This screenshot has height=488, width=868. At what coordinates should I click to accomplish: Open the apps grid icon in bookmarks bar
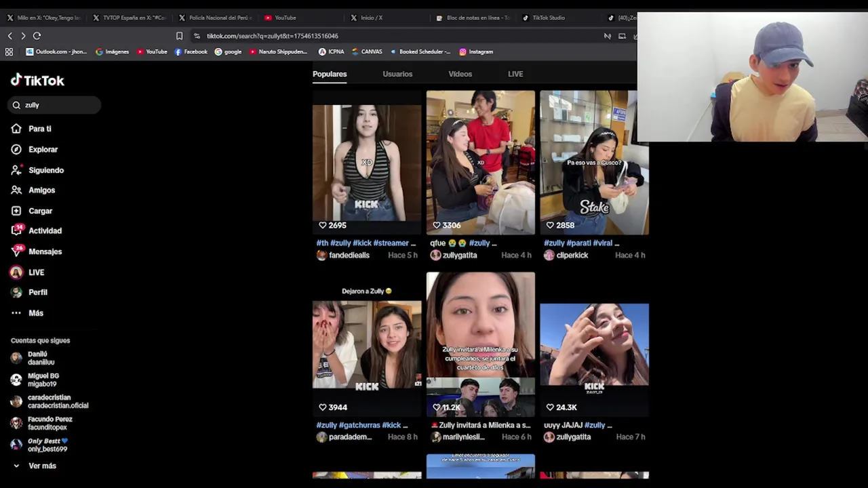(x=9, y=52)
